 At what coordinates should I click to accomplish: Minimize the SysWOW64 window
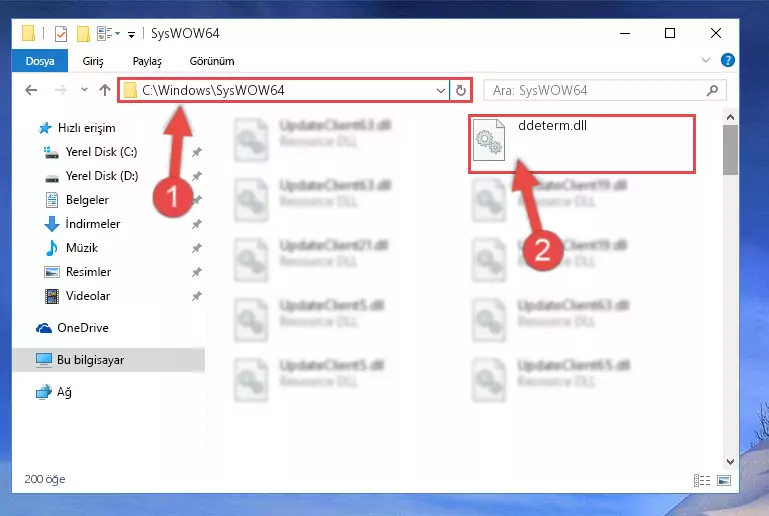point(625,33)
